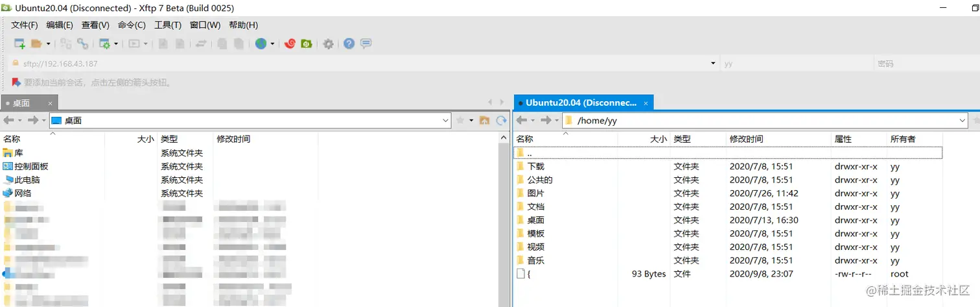
Task: Open the 命令(C) menu
Action: (132, 25)
